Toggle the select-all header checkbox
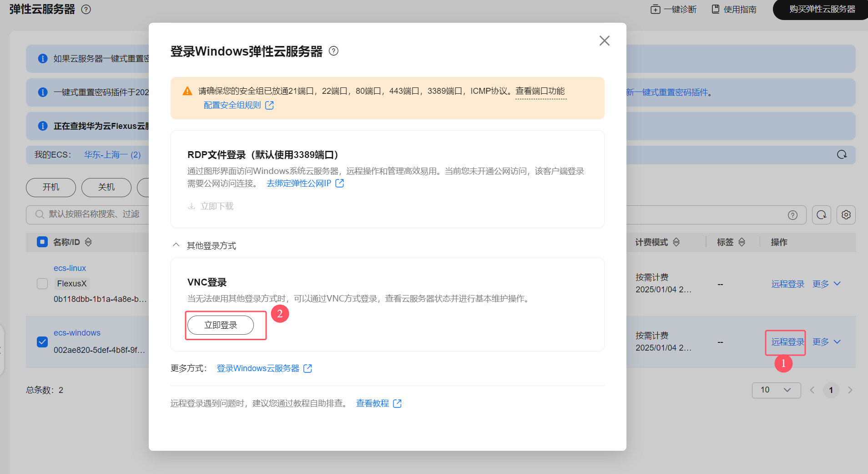Image resolution: width=868 pixels, height=474 pixels. (x=42, y=242)
